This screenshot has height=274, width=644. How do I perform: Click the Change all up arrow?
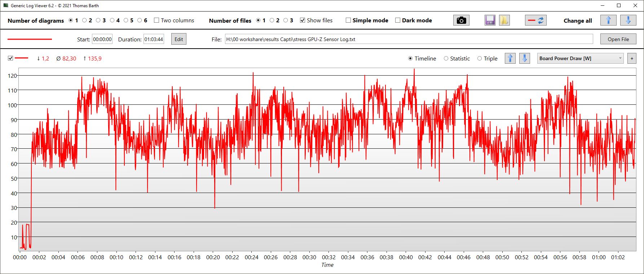coord(608,21)
